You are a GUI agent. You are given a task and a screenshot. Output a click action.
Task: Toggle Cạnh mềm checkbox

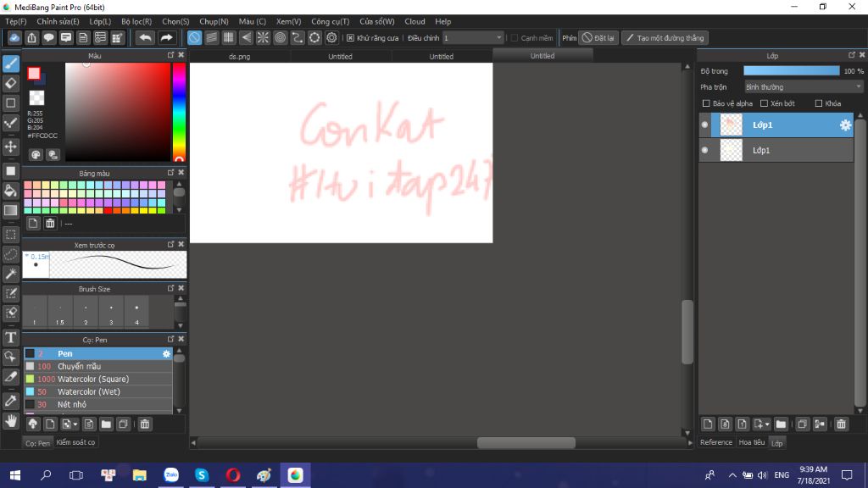click(515, 38)
